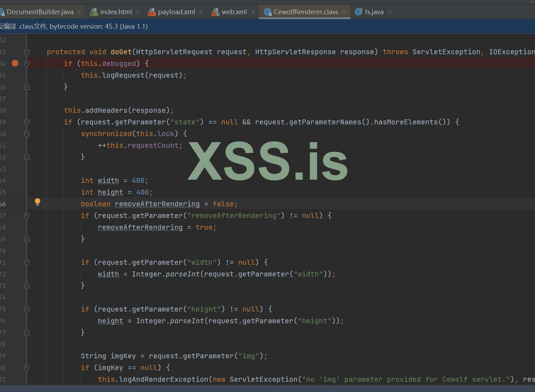Screen dimensions: 535x392
Task: Click the 'throws' keyword
Action: coord(395,52)
